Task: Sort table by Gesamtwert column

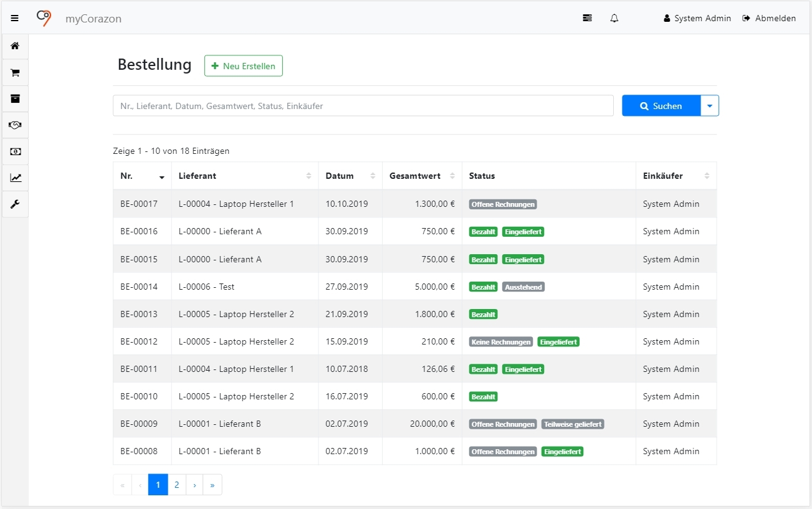Action: [x=421, y=176]
